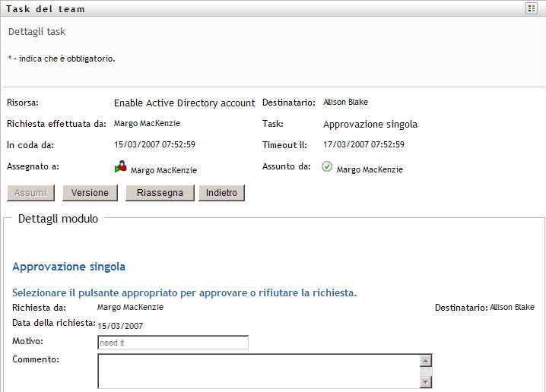
Task: Open the portlet menu icon in title bar
Action: click(x=532, y=8)
